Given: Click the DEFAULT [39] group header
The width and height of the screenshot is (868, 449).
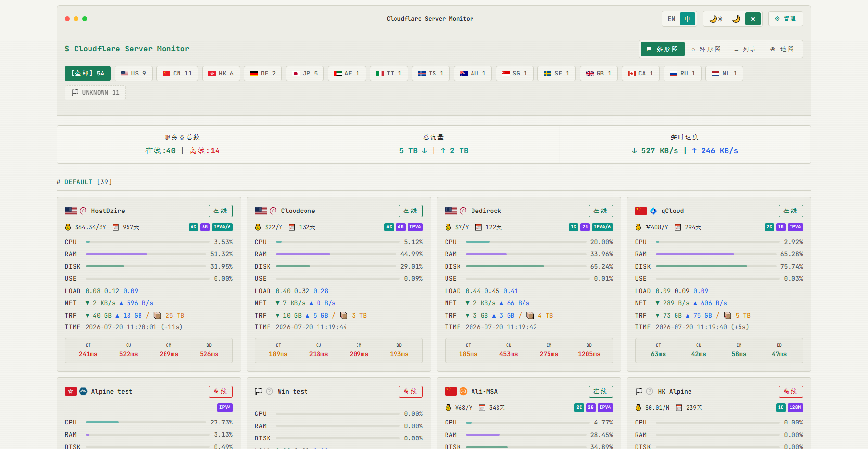Looking at the screenshot, I should (84, 182).
